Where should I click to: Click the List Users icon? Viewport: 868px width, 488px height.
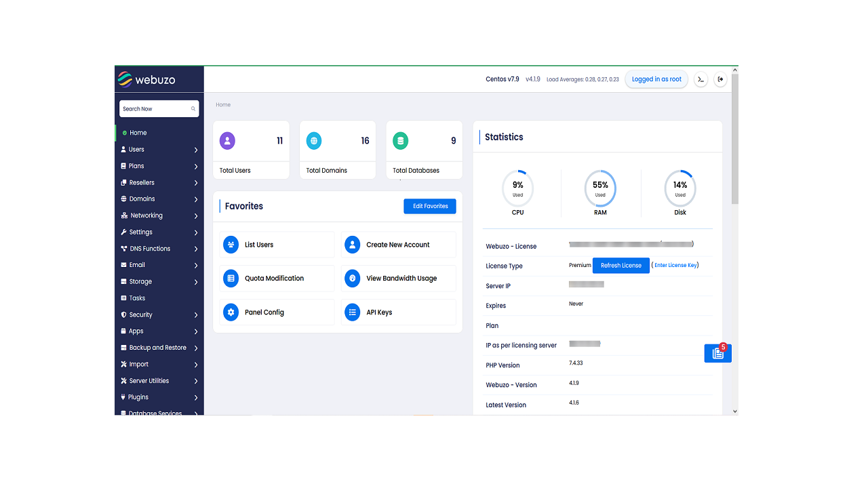click(231, 245)
